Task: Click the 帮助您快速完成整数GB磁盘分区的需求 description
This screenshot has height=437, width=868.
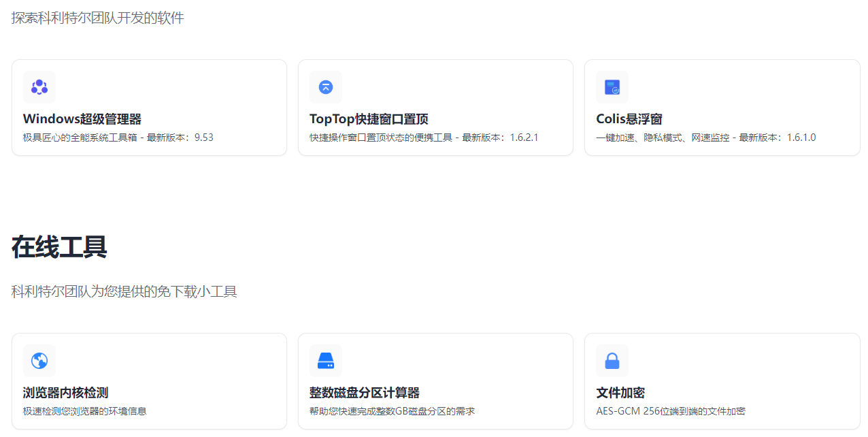Action: 393,411
